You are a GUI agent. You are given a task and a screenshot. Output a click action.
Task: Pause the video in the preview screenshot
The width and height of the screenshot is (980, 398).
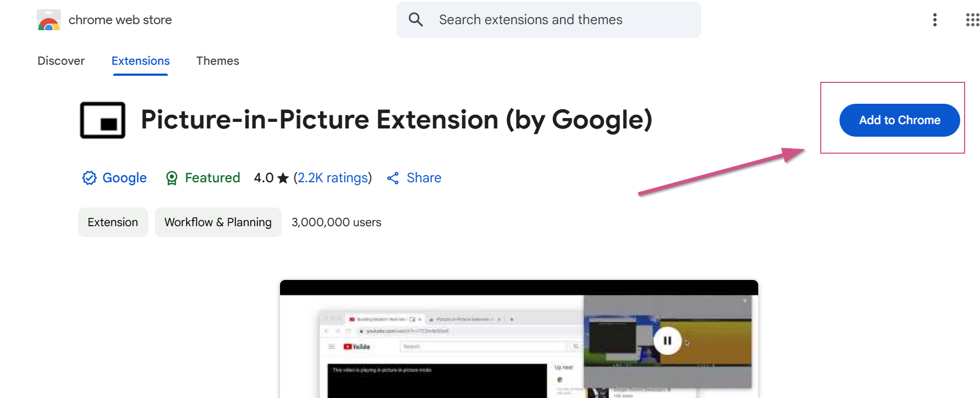667,340
